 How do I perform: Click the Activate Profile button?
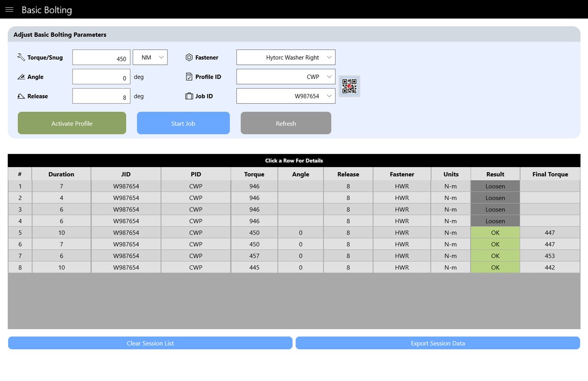click(72, 123)
